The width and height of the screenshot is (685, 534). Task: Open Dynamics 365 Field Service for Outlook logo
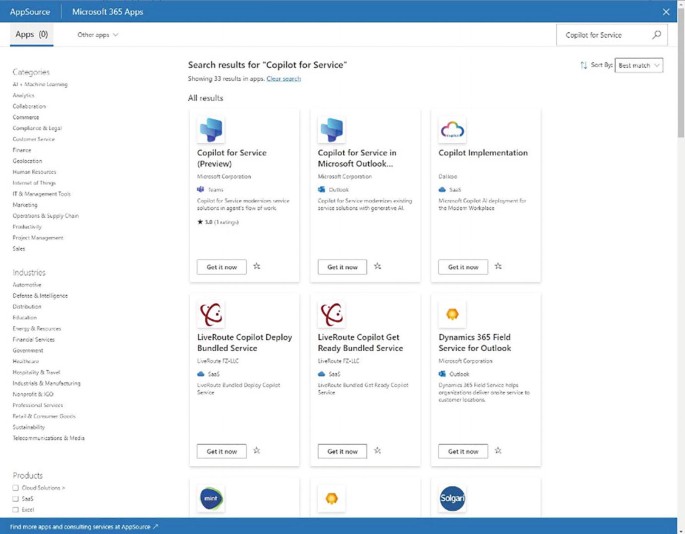[452, 314]
